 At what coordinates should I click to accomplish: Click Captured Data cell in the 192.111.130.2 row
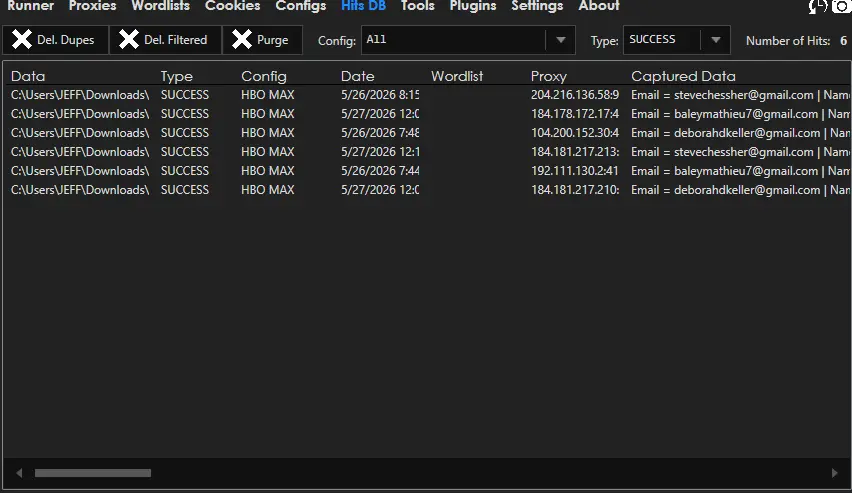click(741, 171)
